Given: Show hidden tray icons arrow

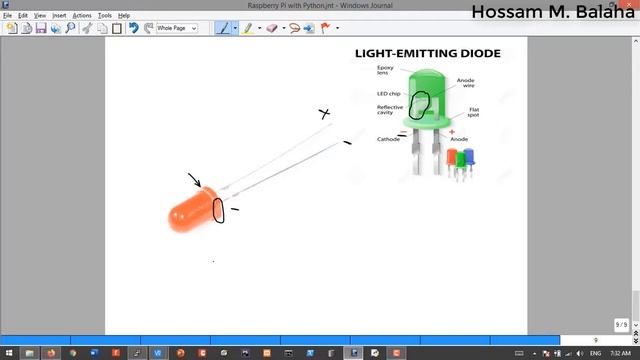Looking at the screenshot, I should [534, 353].
